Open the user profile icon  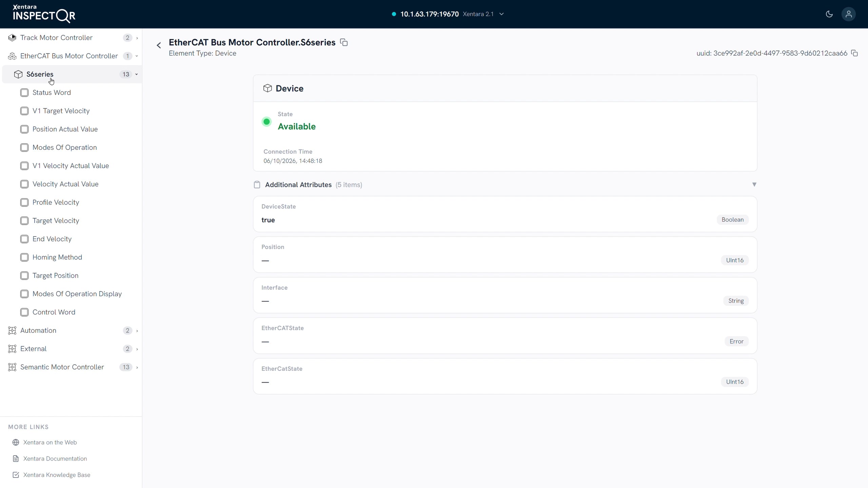[848, 14]
